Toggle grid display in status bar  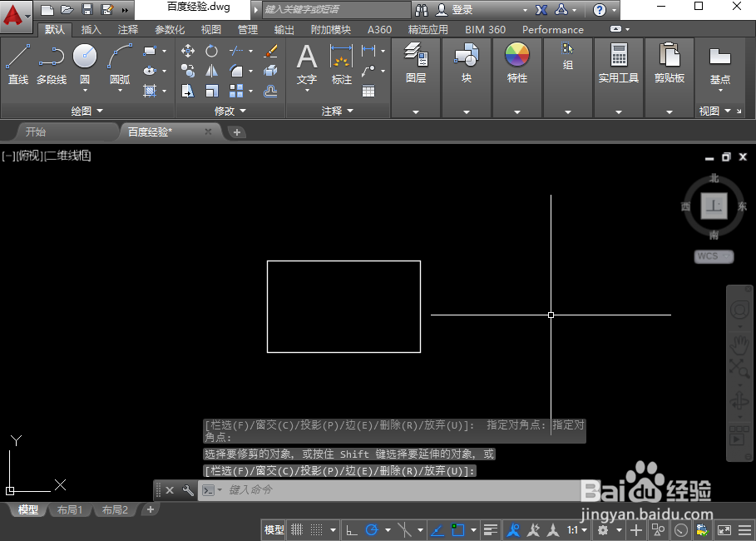[297, 530]
